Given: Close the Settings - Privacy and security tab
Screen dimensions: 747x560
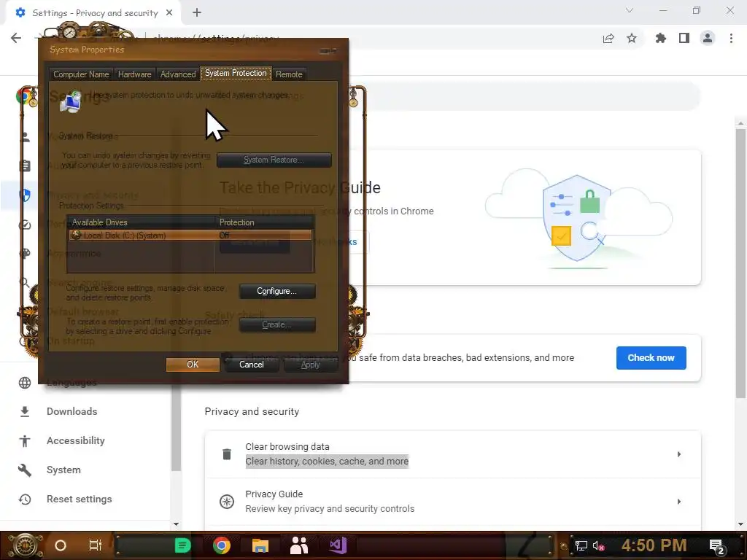Looking at the screenshot, I should pyautogui.click(x=169, y=13).
